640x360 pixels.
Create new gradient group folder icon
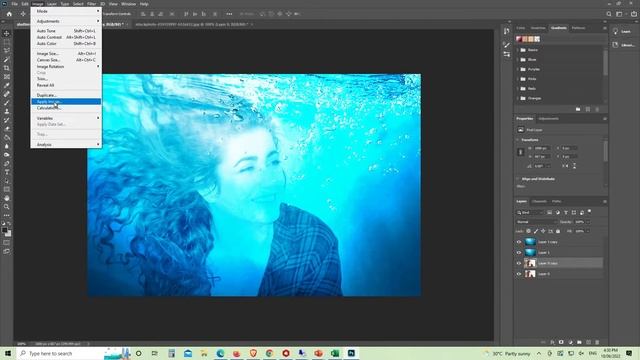coord(578,109)
